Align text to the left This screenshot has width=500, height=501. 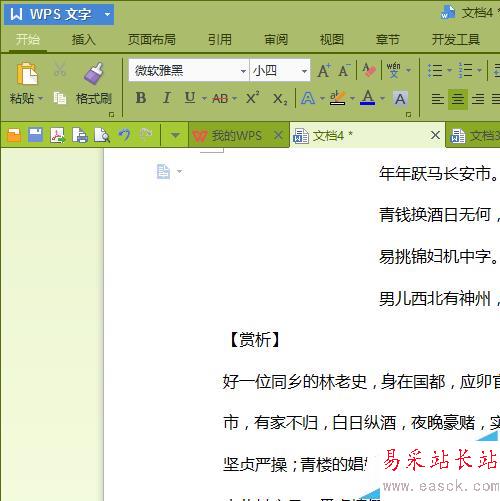(437, 99)
